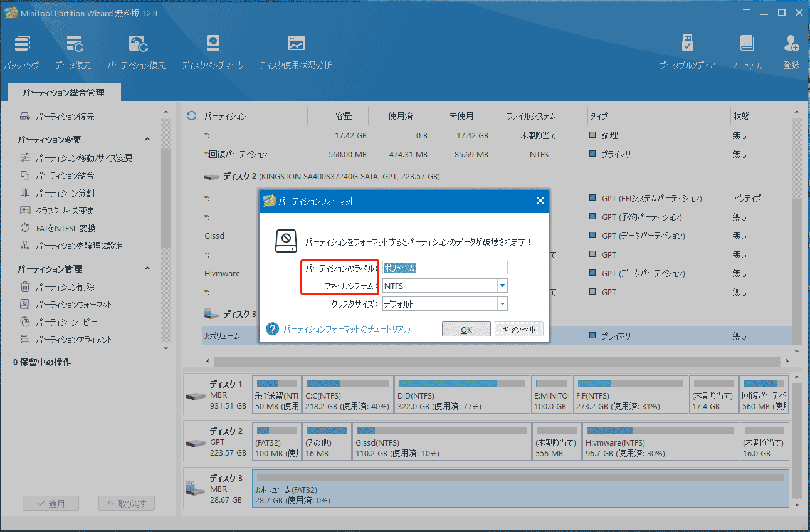810x532 pixels.
Task: Select H:vmware(NTFS) block in the disk map
Action: tap(660, 443)
